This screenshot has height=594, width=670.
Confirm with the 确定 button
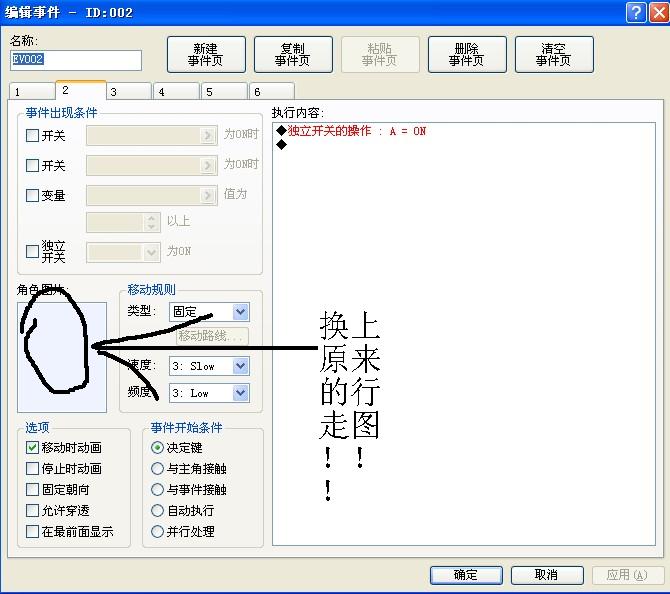click(466, 575)
